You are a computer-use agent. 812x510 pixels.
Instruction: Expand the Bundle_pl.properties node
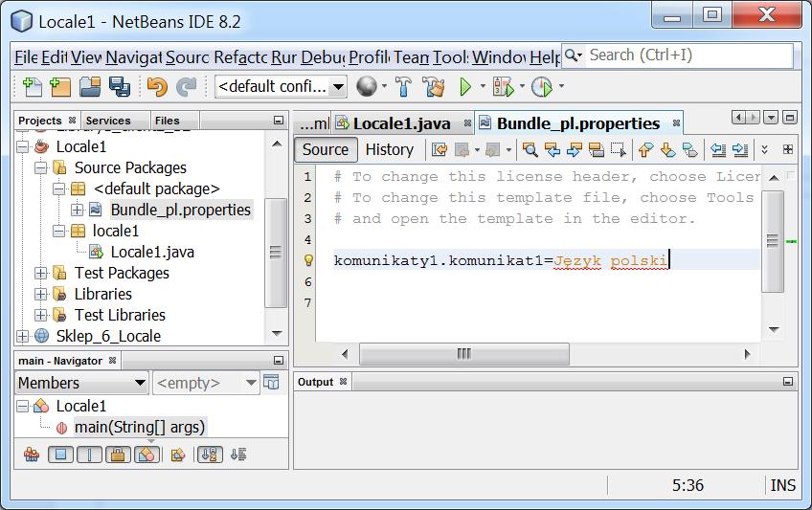point(78,210)
